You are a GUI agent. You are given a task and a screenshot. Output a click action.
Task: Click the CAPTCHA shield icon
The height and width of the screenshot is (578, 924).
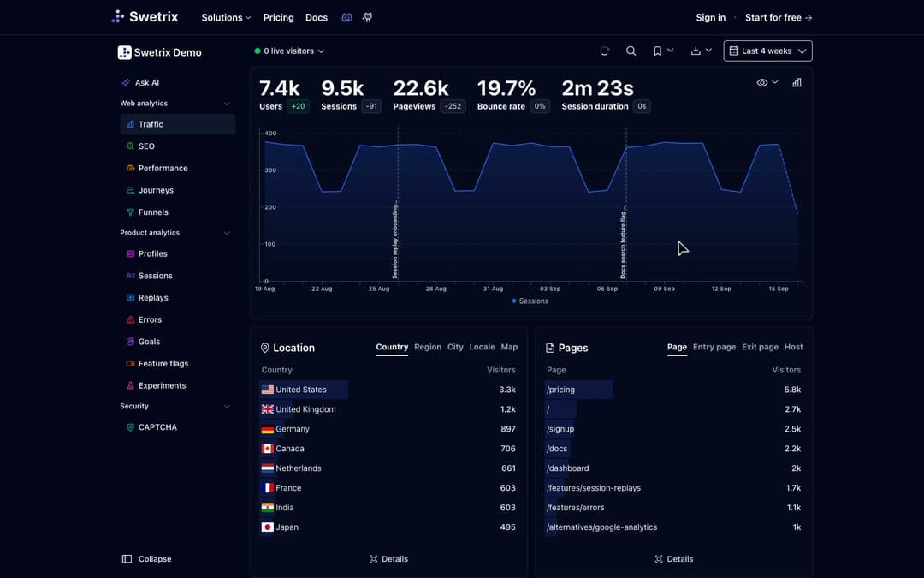(x=130, y=427)
